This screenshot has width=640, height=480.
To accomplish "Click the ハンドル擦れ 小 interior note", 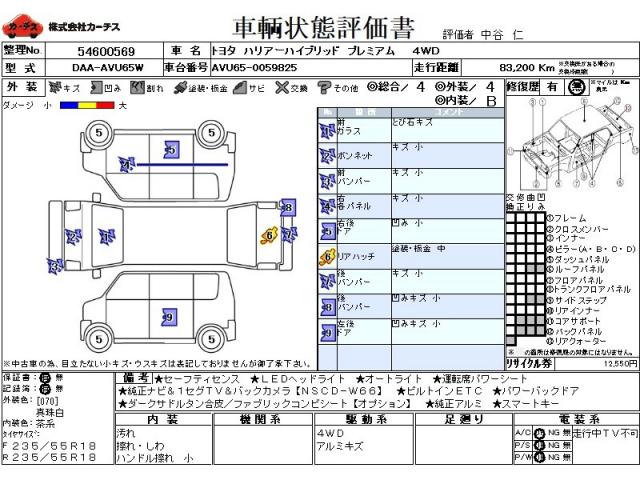I will point(155,458).
